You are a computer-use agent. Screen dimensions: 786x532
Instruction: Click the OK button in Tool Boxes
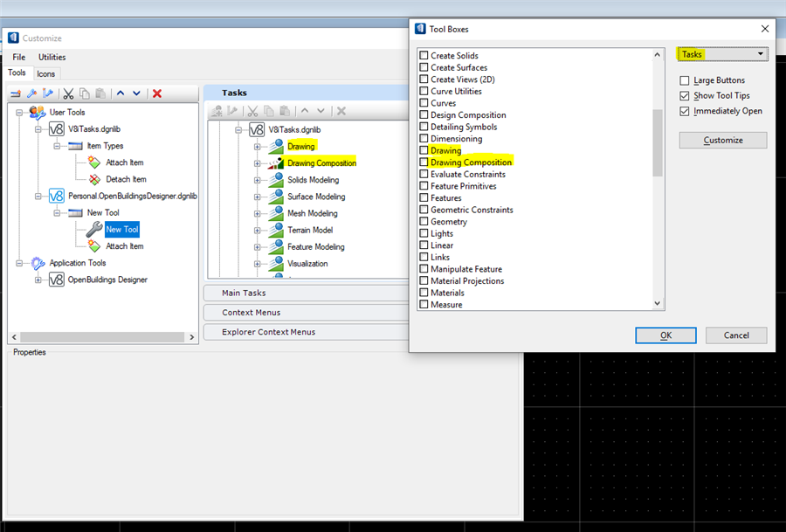665,335
